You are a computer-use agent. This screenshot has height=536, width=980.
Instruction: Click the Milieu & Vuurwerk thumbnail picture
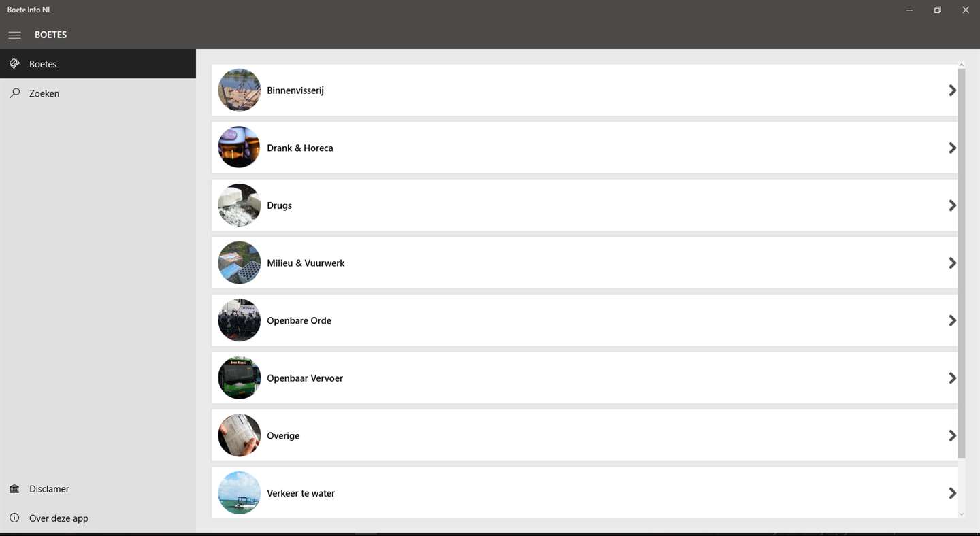239,263
